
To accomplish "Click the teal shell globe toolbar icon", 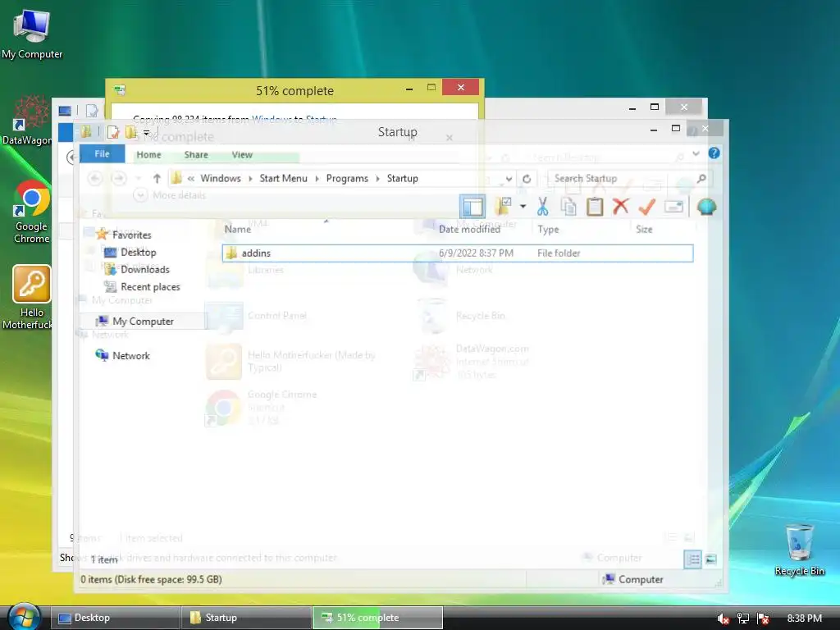I will pos(706,206).
